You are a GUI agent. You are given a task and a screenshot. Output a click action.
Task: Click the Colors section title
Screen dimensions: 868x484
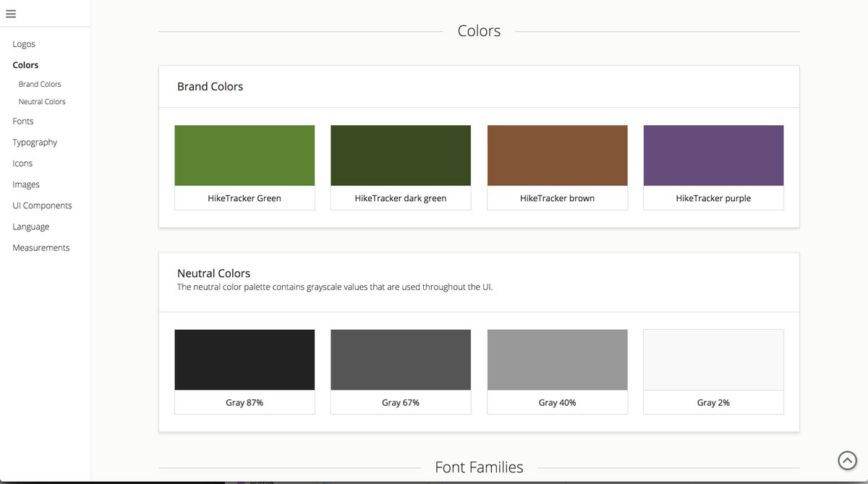click(x=479, y=31)
